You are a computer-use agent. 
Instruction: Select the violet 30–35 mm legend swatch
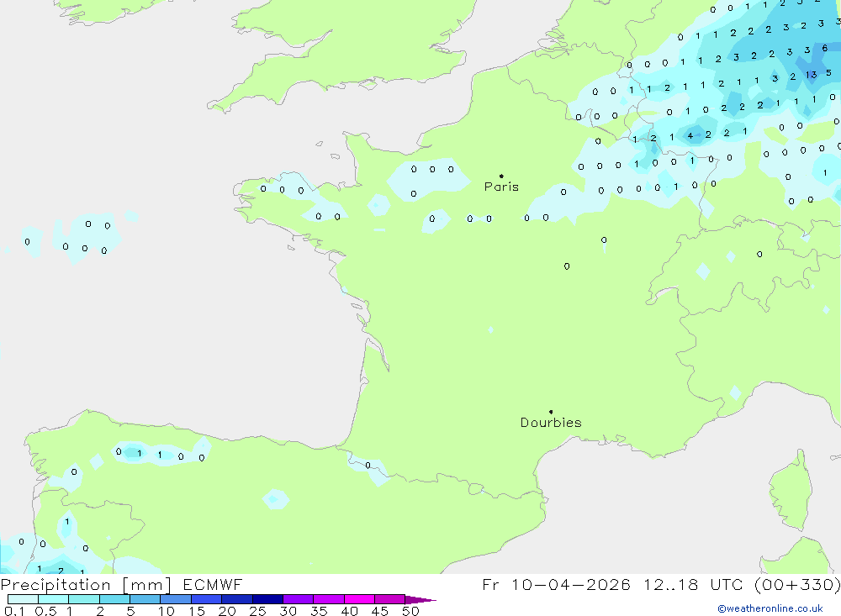coord(298,599)
